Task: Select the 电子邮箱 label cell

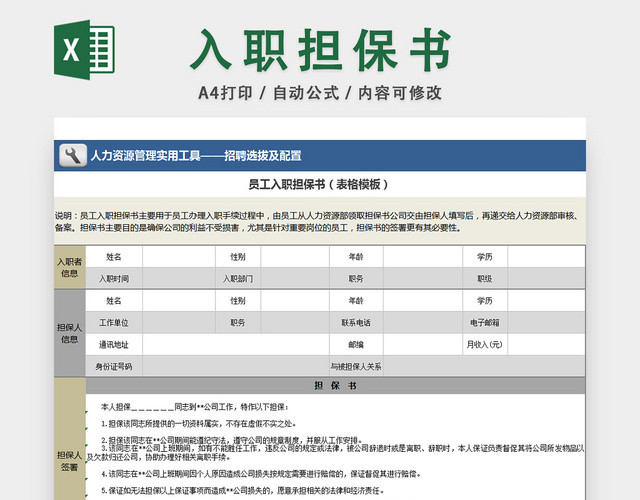Action: 485,323
